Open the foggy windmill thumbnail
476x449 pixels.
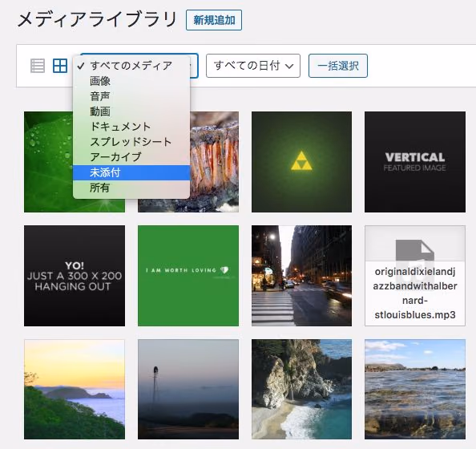coord(188,390)
